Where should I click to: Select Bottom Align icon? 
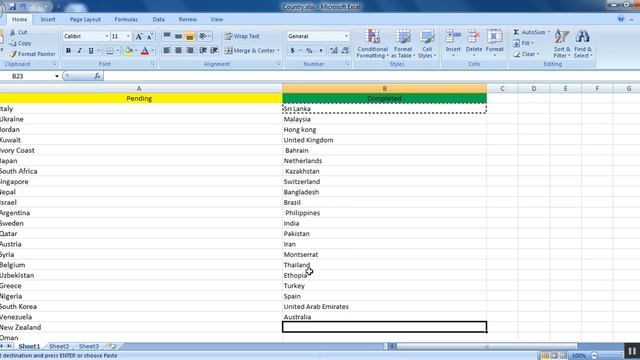click(189, 36)
